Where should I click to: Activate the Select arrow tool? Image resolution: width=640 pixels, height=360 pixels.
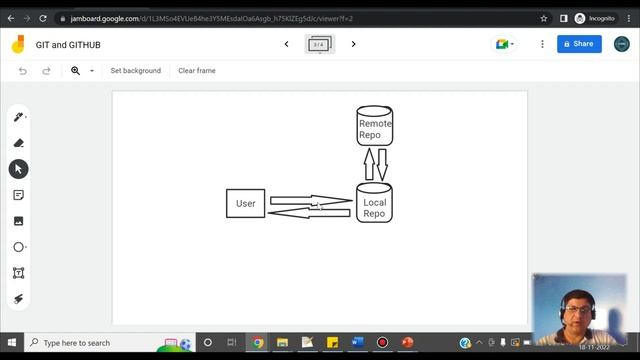click(x=18, y=169)
